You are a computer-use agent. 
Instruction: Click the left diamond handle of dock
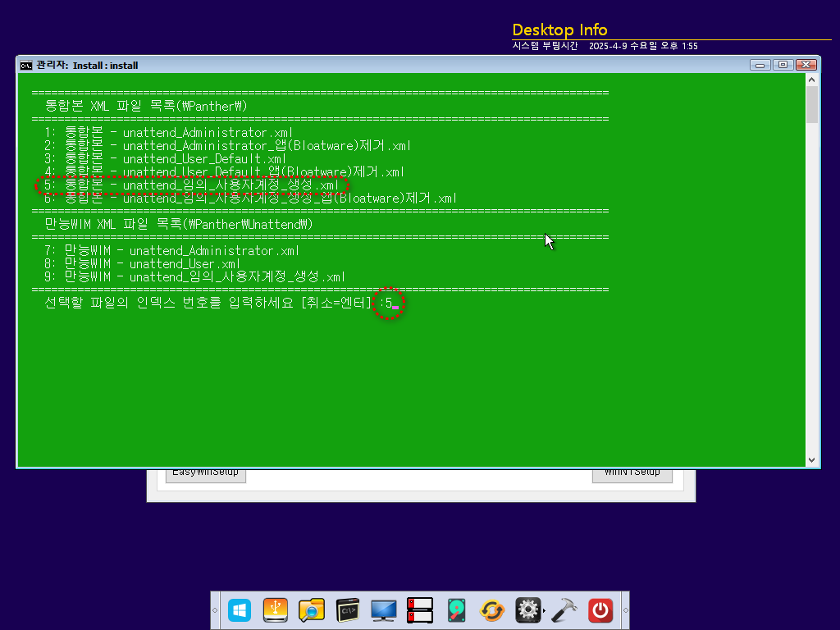(215, 610)
